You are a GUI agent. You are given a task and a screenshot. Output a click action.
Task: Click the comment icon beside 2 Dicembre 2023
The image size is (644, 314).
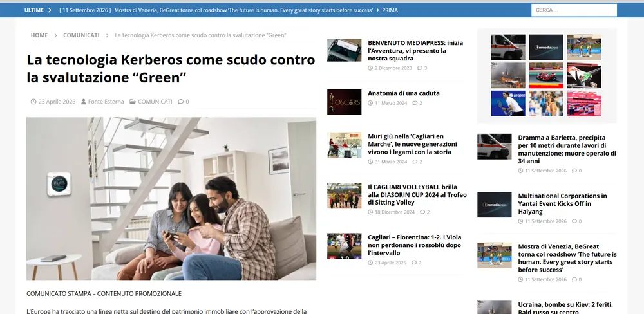coord(420,68)
